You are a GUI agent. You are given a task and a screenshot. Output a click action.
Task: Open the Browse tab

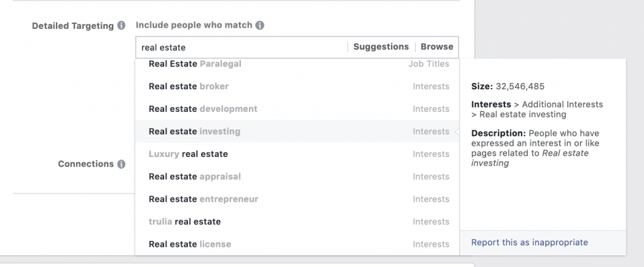tap(437, 46)
